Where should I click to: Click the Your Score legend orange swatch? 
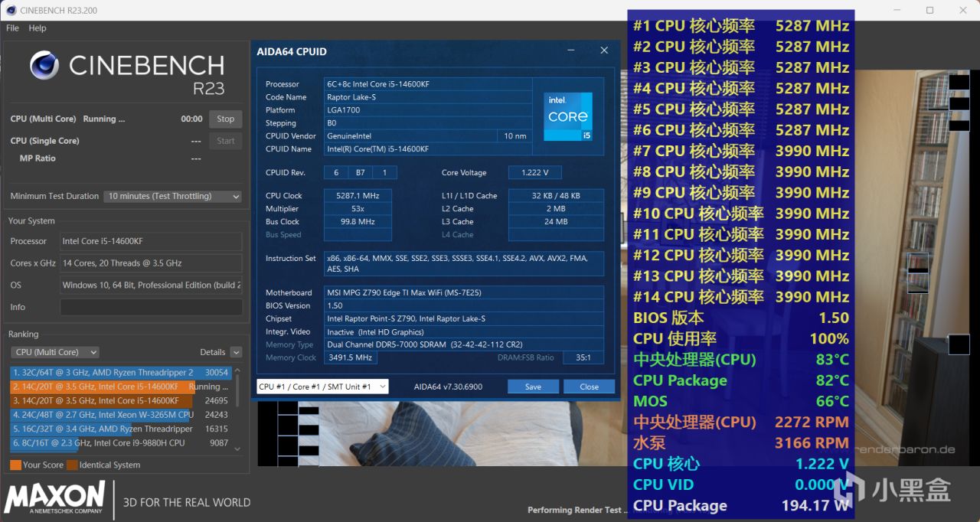pyautogui.click(x=15, y=465)
